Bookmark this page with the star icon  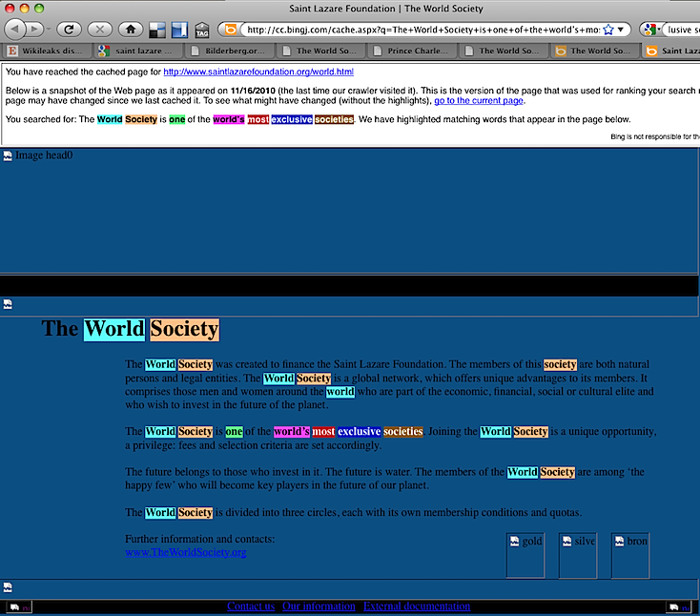pyautogui.click(x=608, y=30)
